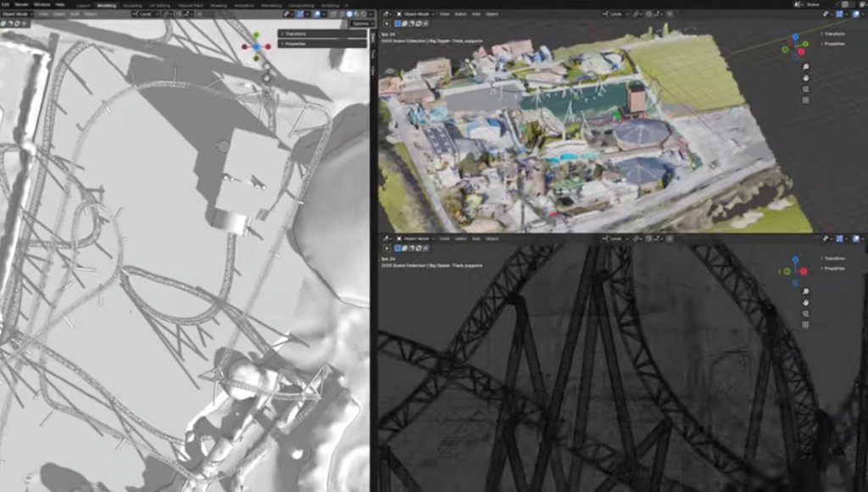Click zoom magnifier icon in bottom-right viewport
This screenshot has height=492, width=868.
tap(804, 291)
